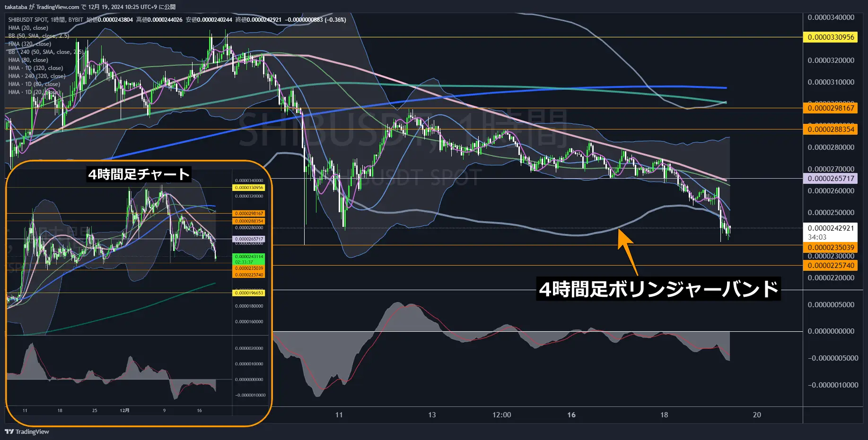This screenshot has width=868, height=440.
Task: Click the 0.0000005000 oscillator scale tick
Action: tap(831, 304)
